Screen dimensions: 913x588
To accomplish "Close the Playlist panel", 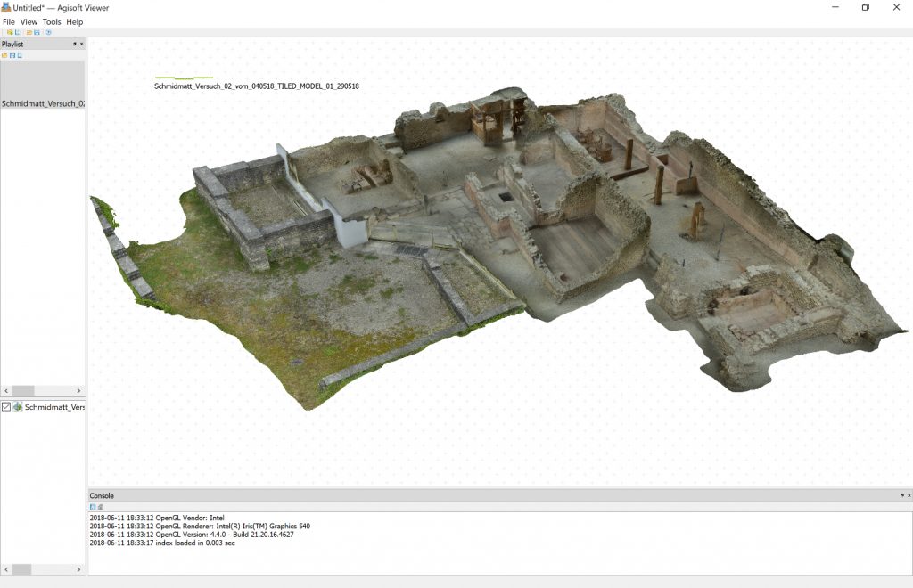I will tap(82, 44).
